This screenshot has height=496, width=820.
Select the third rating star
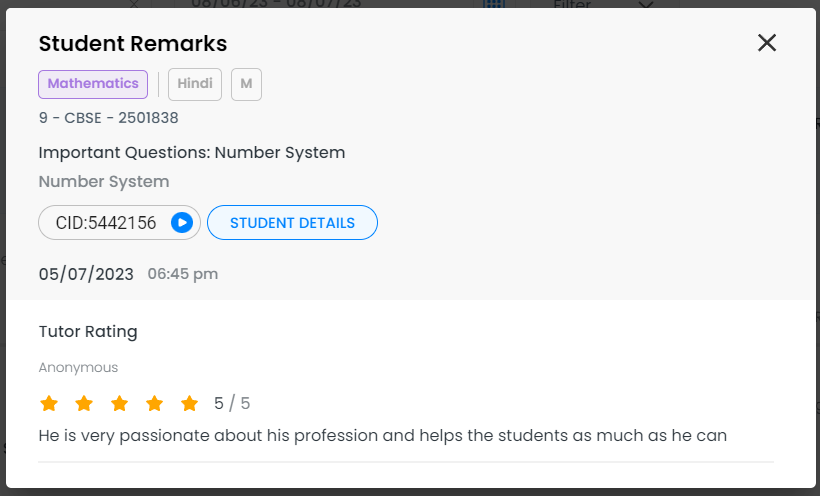[x=119, y=404]
